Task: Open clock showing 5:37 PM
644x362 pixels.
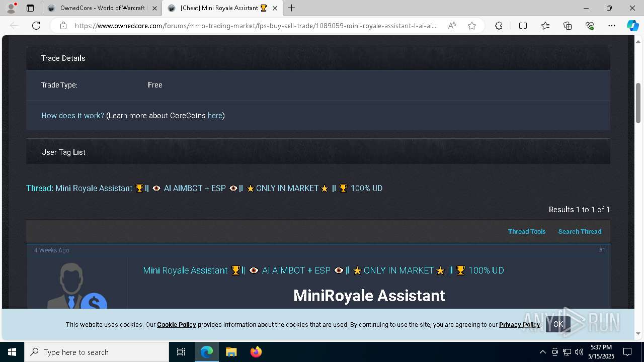Action: tap(601, 352)
